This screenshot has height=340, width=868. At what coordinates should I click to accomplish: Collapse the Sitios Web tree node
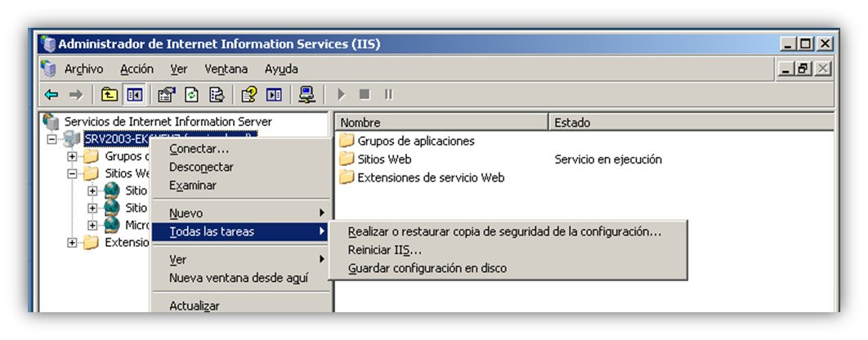coord(72,174)
